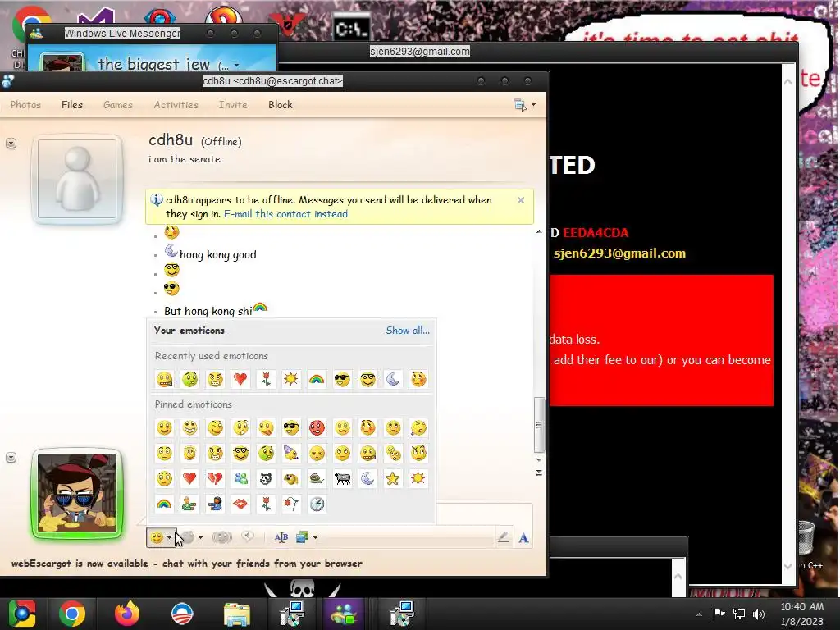Click the volume icon in system tray

(x=759, y=614)
